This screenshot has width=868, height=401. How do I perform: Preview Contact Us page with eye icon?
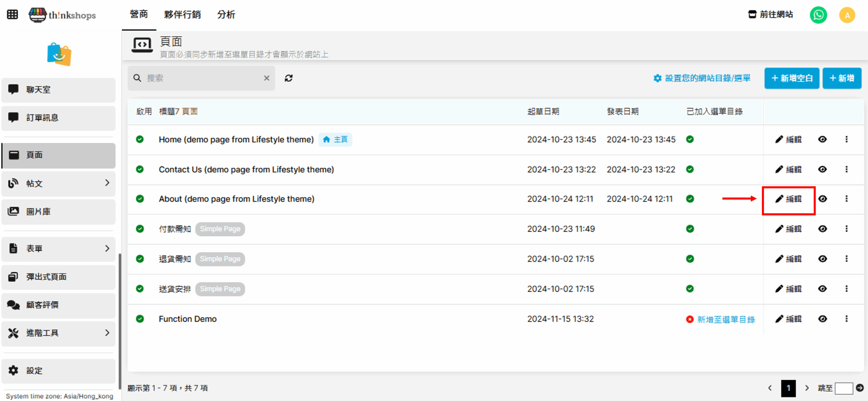pos(822,169)
